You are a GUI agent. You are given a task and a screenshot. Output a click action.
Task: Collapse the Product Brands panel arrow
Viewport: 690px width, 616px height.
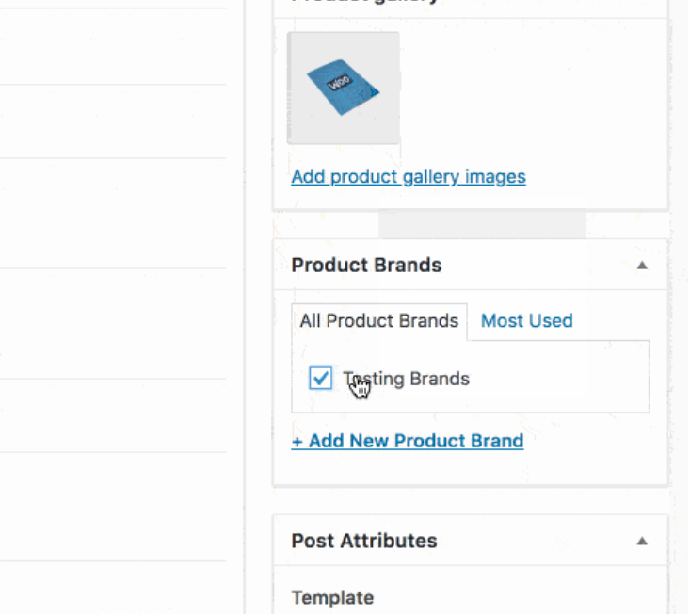click(642, 266)
